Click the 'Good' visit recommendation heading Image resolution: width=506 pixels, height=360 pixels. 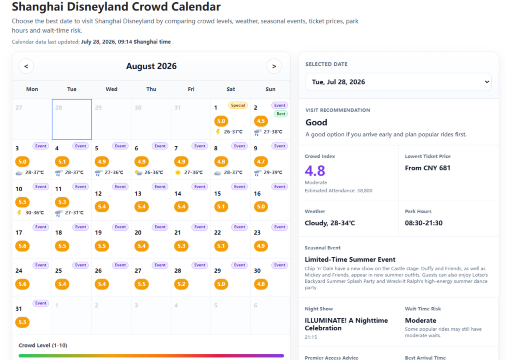click(316, 123)
